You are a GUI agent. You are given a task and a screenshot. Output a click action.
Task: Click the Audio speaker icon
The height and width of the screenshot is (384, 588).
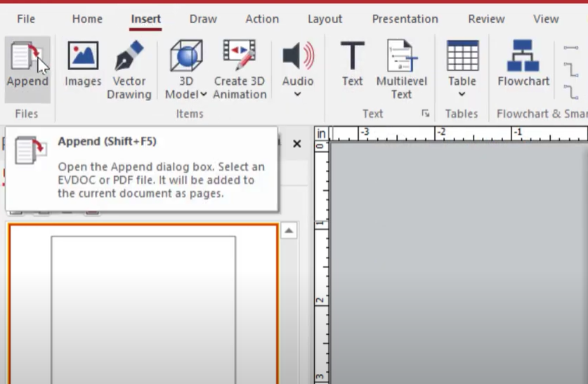298,56
